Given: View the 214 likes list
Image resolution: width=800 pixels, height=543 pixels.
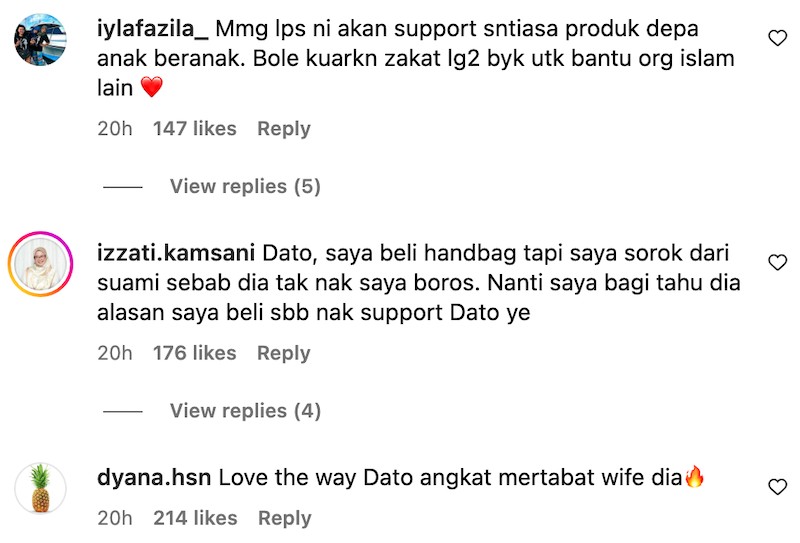Looking at the screenshot, I should pyautogui.click(x=195, y=519).
